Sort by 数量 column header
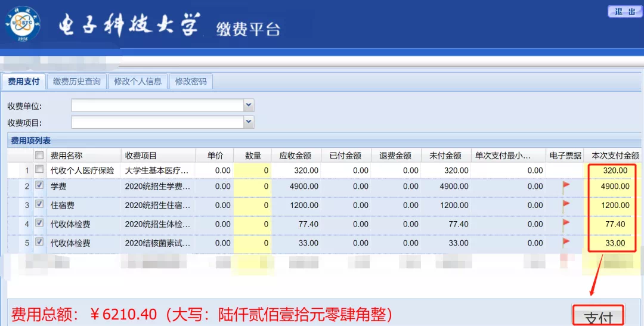The image size is (644, 326). (x=253, y=156)
